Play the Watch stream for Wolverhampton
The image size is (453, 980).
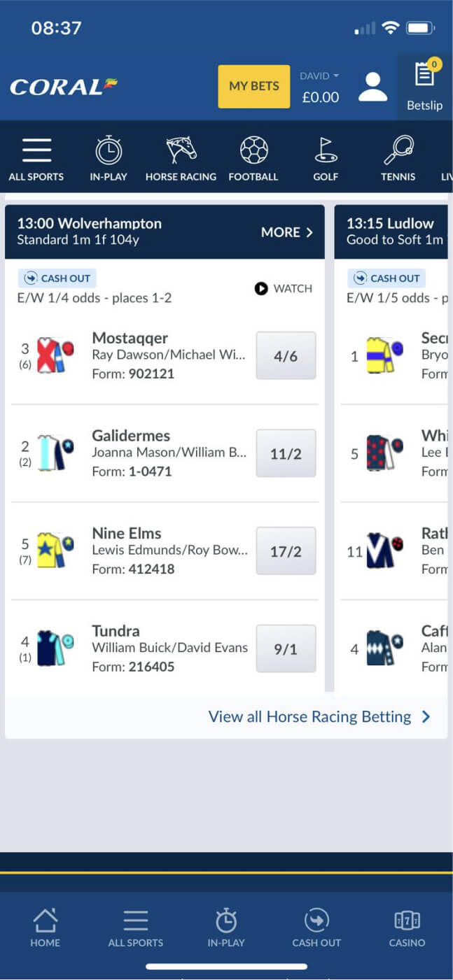(x=283, y=288)
